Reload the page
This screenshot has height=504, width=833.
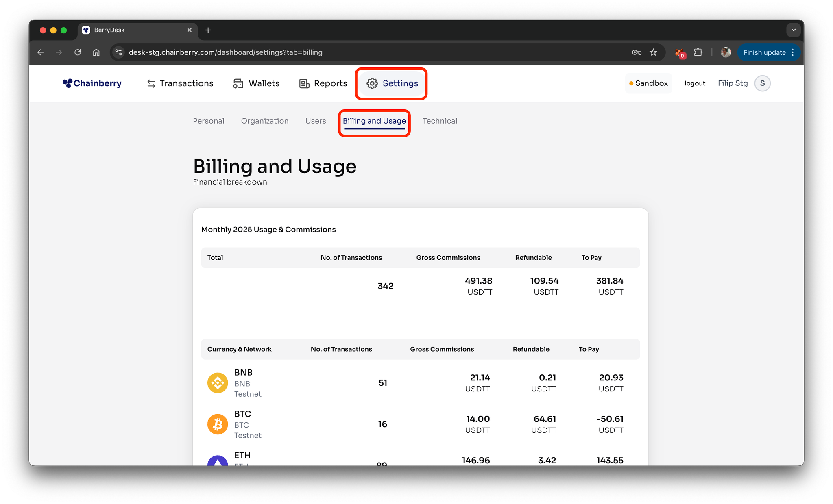[x=78, y=52]
